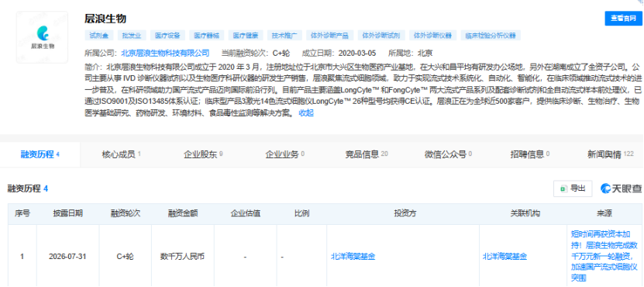Image resolution: width=644 pixels, height=287 pixels.
Task: Switch to the 招聘信息 tab
Action: pyautogui.click(x=530, y=154)
